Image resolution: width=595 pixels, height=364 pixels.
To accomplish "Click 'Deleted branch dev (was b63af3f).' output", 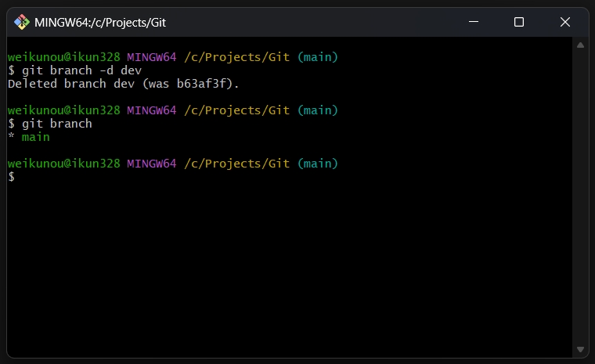I will click(x=124, y=84).
